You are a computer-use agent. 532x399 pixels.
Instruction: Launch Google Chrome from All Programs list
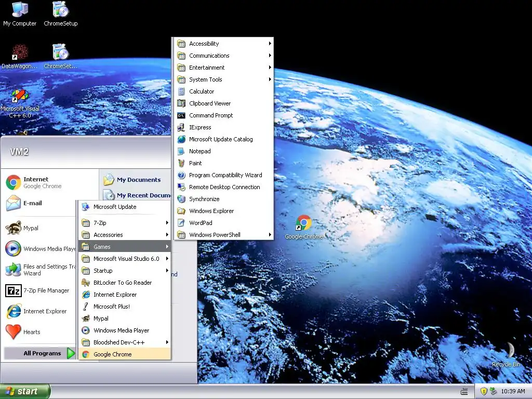click(125, 354)
